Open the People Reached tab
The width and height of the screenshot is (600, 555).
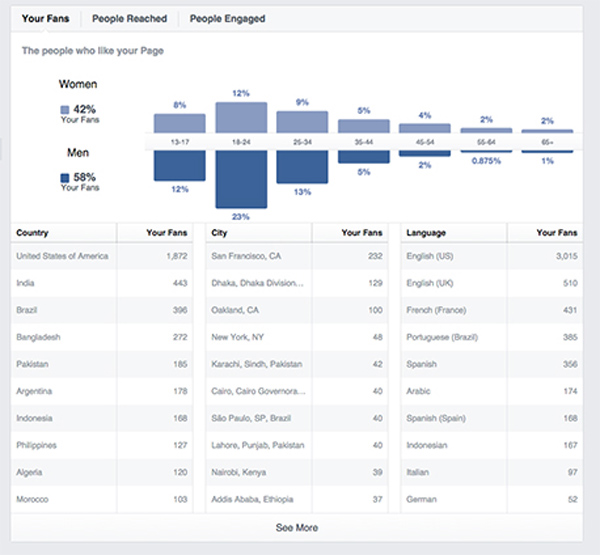point(129,19)
